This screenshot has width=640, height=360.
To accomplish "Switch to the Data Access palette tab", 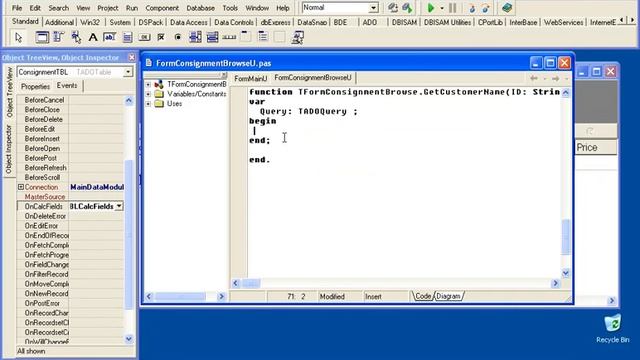I will point(189,22).
